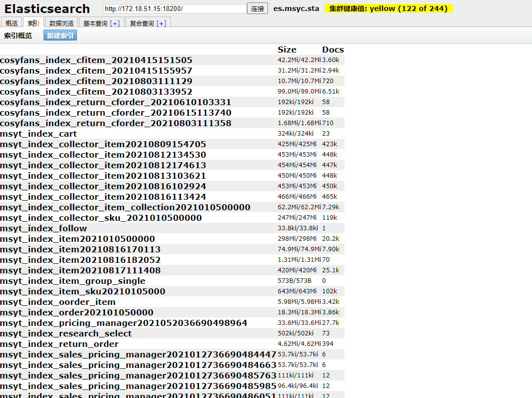
Task: Click docs count 119k
Action: click(329, 217)
